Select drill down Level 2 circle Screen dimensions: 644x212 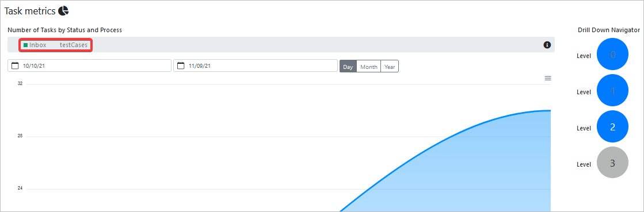[612, 127]
